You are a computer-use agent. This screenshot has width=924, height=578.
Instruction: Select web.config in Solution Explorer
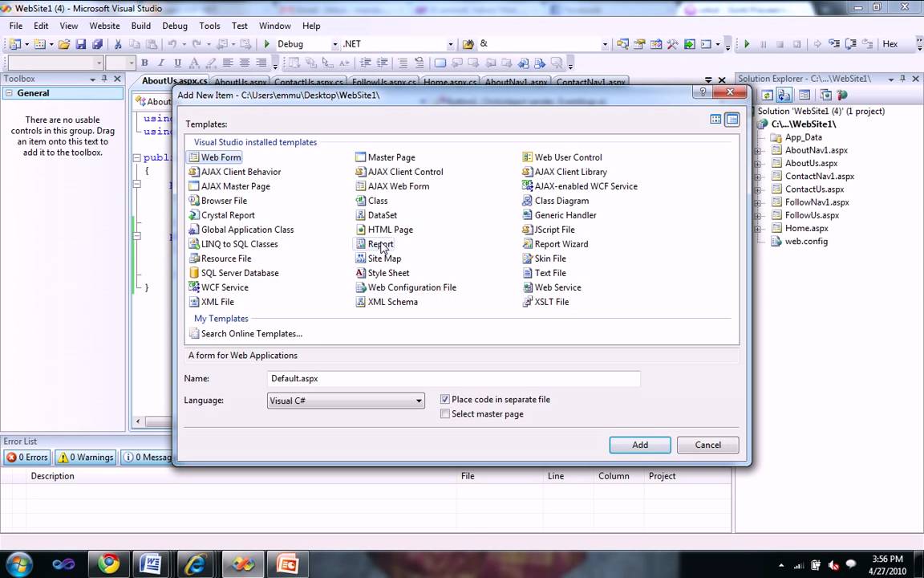(x=806, y=241)
